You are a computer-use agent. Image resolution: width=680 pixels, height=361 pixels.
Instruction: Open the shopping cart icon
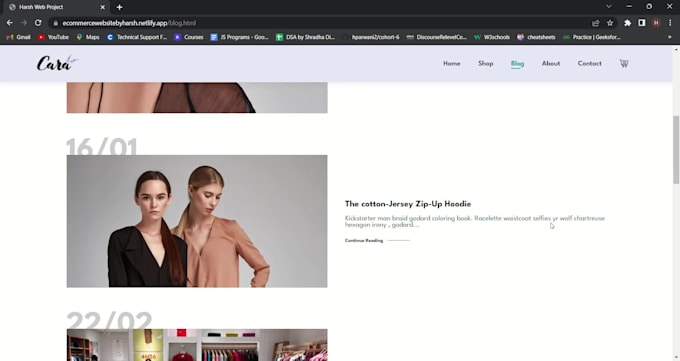tap(624, 63)
